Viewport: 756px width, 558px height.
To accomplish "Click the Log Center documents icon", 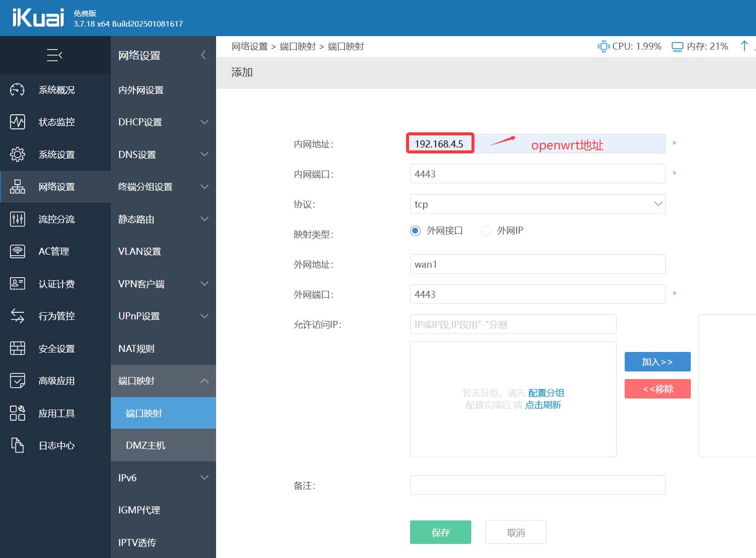I will [x=18, y=445].
